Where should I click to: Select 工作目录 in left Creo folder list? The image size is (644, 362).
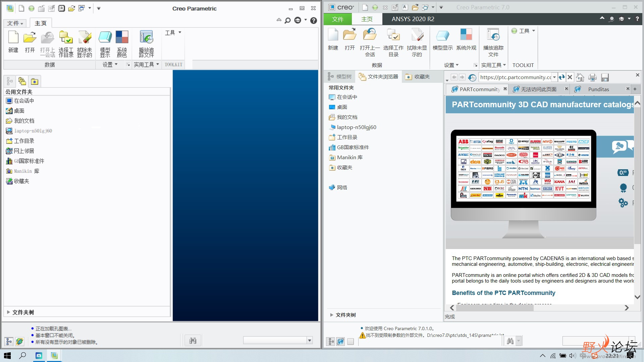(x=20, y=141)
